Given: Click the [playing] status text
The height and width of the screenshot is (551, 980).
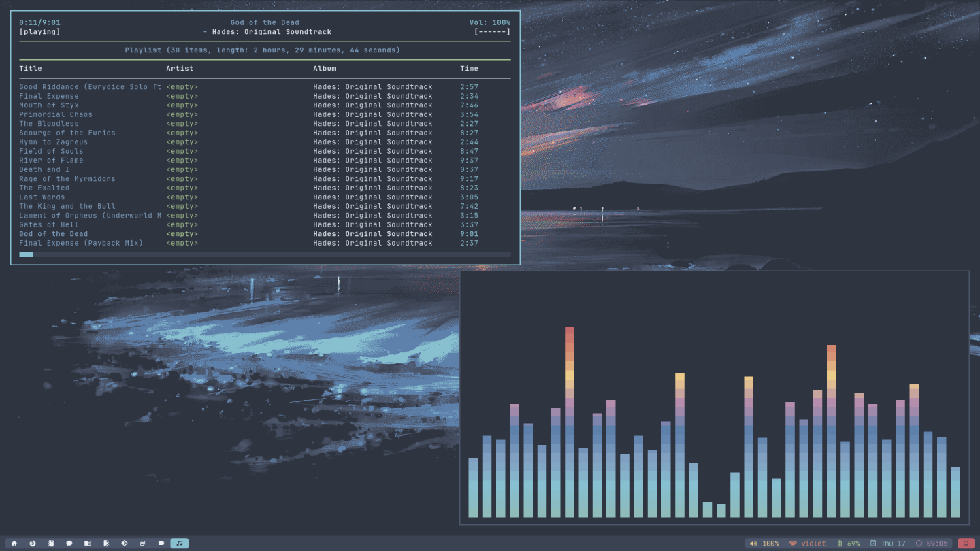Looking at the screenshot, I should pyautogui.click(x=39, y=32).
